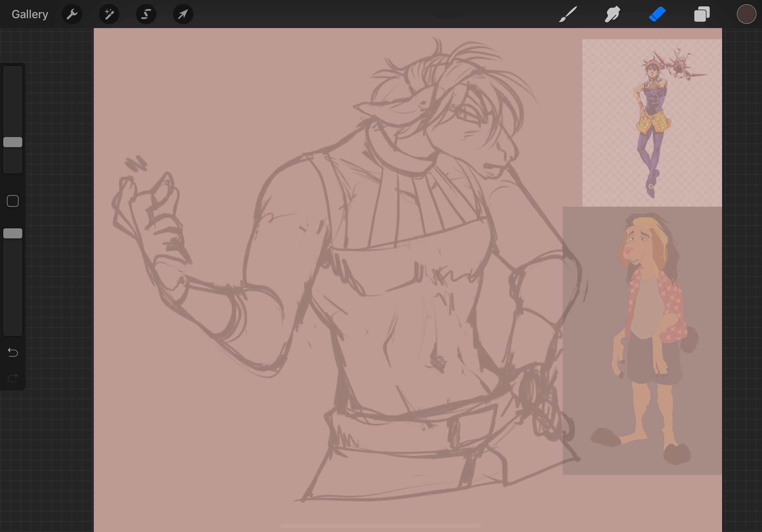Click the brush size slider handle
This screenshot has width=762, height=532.
pos(13,142)
